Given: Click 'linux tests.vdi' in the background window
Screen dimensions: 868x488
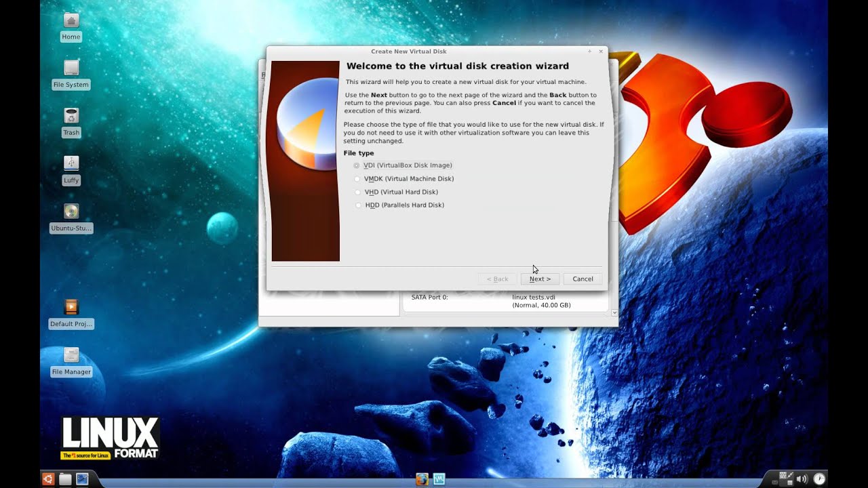Looking at the screenshot, I should point(534,297).
